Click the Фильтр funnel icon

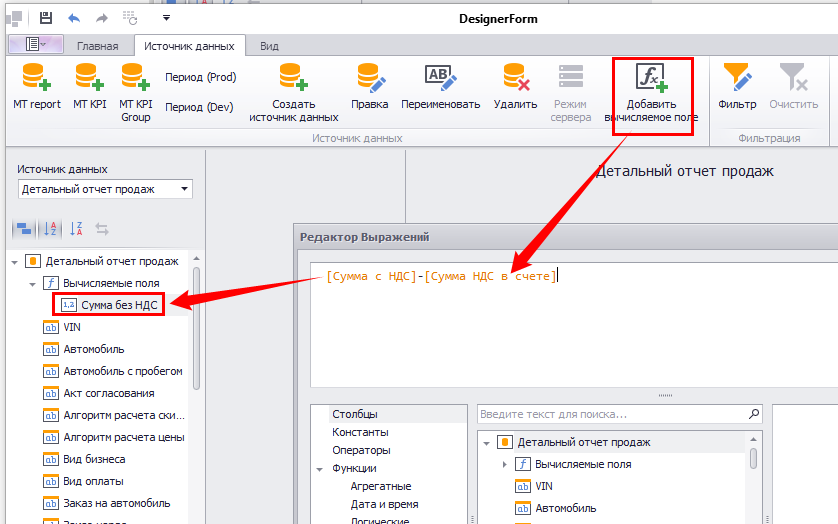pyautogui.click(x=737, y=78)
